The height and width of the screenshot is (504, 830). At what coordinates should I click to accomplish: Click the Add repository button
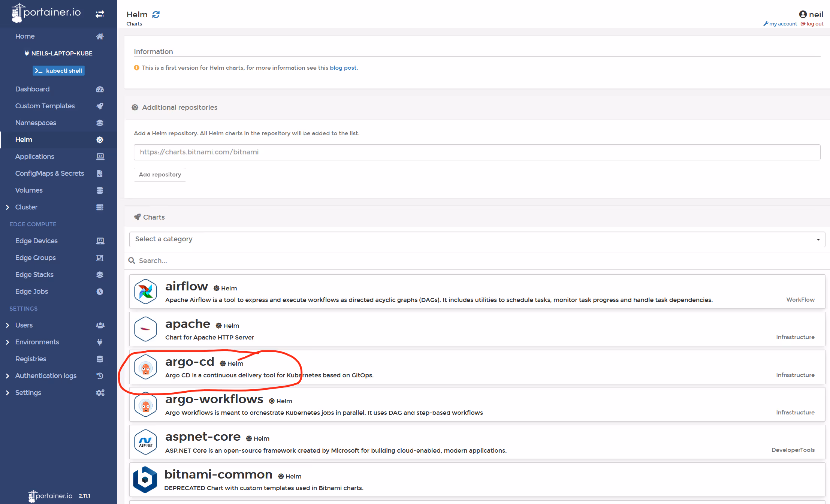coord(160,175)
